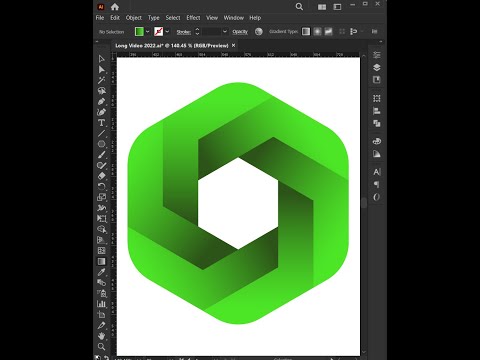Select the Mesh tool
Image resolution: width=480 pixels, height=360 pixels.
click(x=102, y=251)
